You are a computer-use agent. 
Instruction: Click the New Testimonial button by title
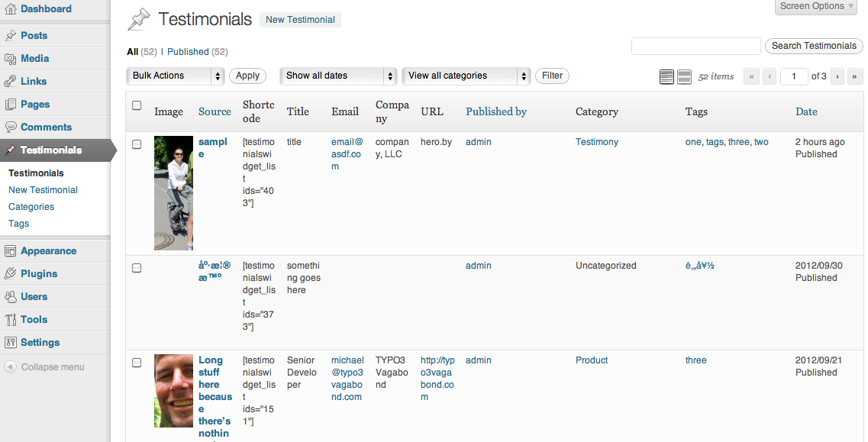coord(300,20)
